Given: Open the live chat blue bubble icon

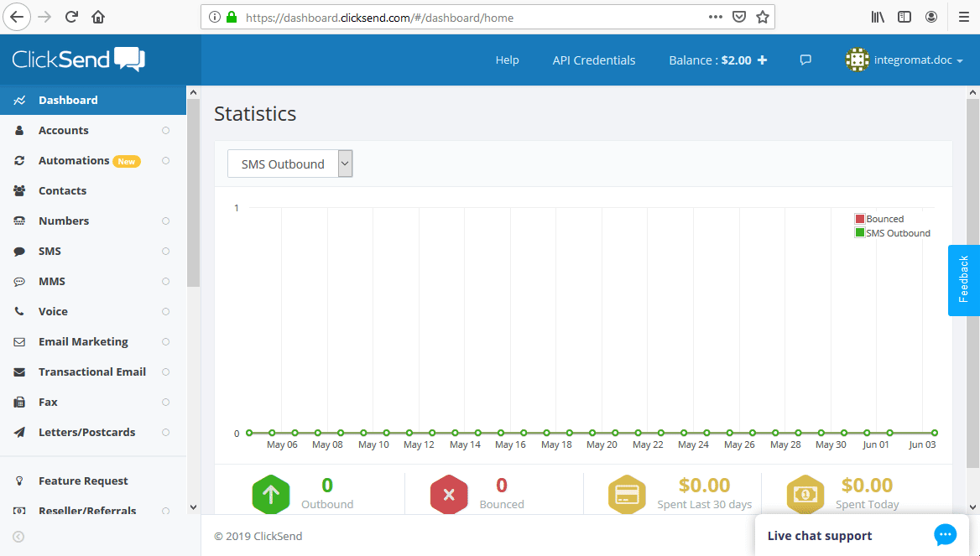Looking at the screenshot, I should pos(945,535).
